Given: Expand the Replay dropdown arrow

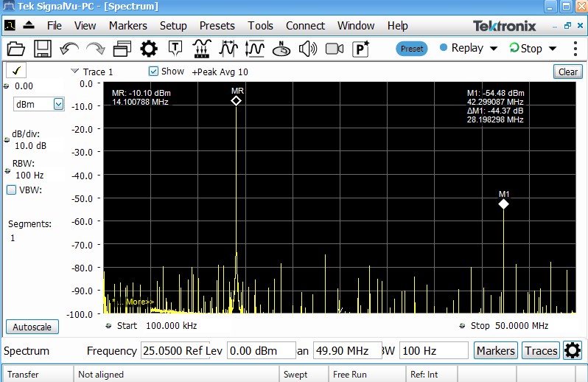Looking at the screenshot, I should point(494,49).
